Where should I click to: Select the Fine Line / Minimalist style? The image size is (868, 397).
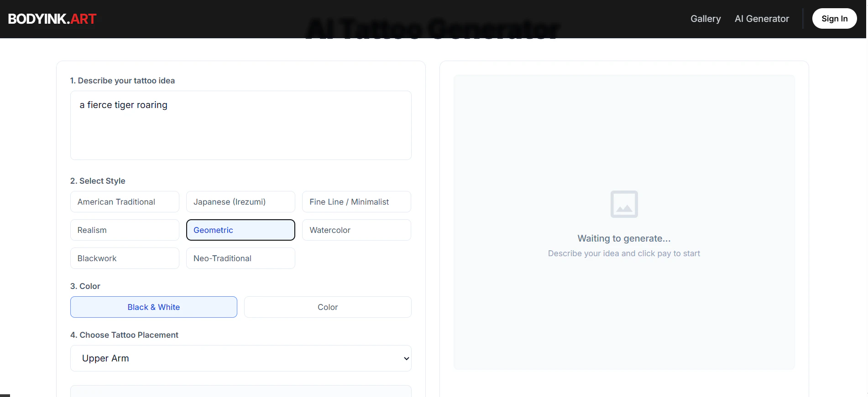[x=356, y=202]
